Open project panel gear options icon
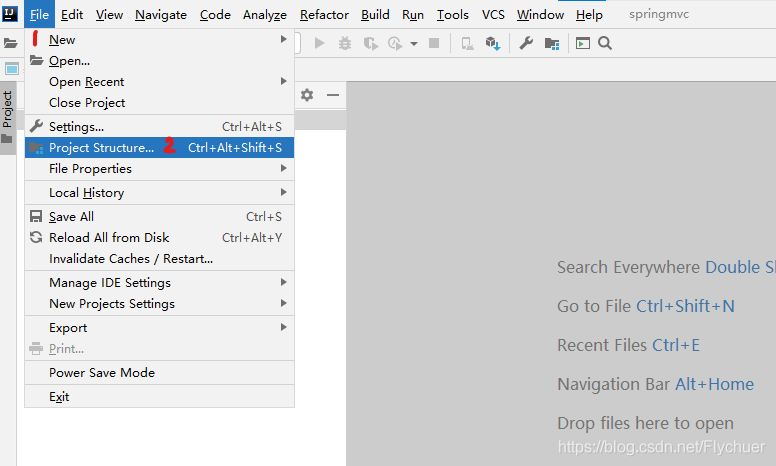This screenshot has width=776, height=466. coord(307,94)
